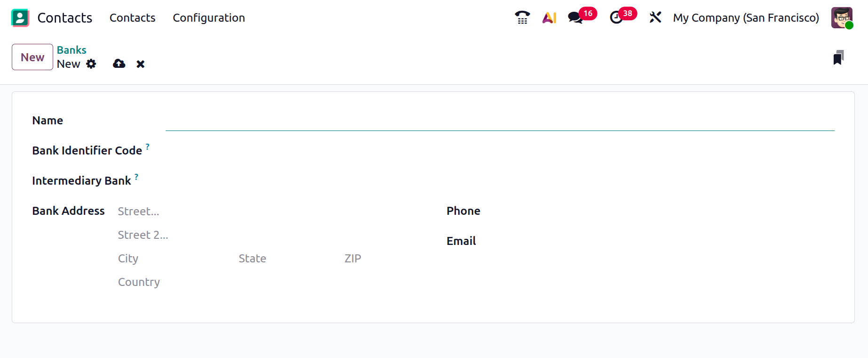Click the bookmark icon at top right
Viewport: 868px width, 358px height.
point(838,57)
